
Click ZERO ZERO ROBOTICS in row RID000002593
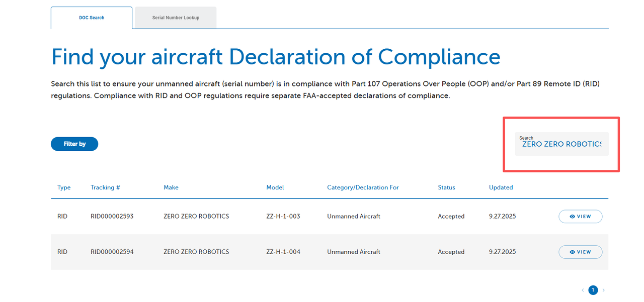pos(196,217)
